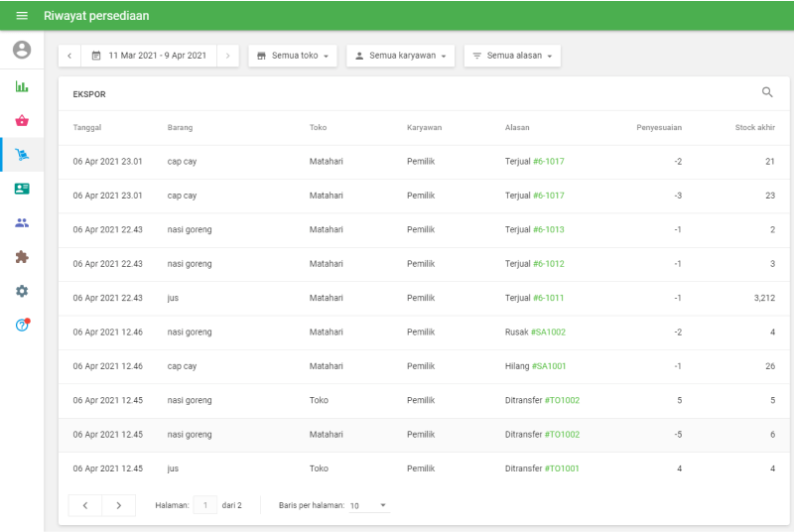Click the user account avatar icon
Viewport: 794px width, 532px height.
pos(22,50)
